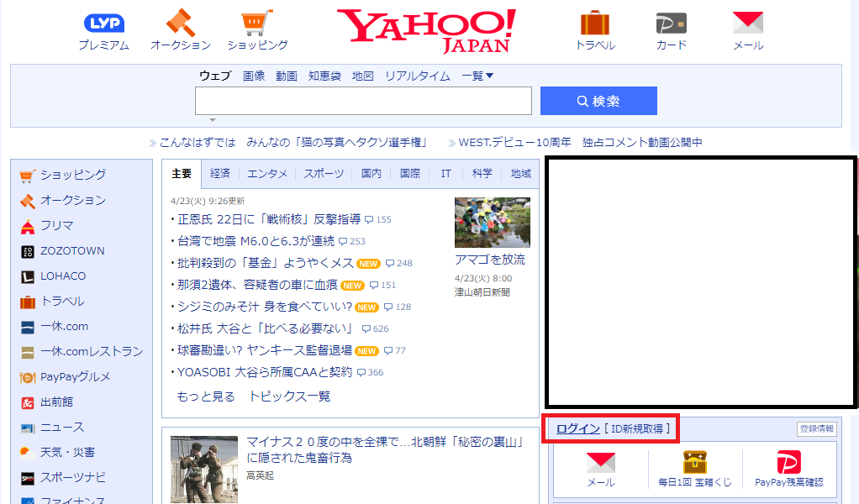Image resolution: width=859 pixels, height=504 pixels.
Task: Click the アマゴを放流 news thumbnail photo
Action: pyautogui.click(x=493, y=223)
